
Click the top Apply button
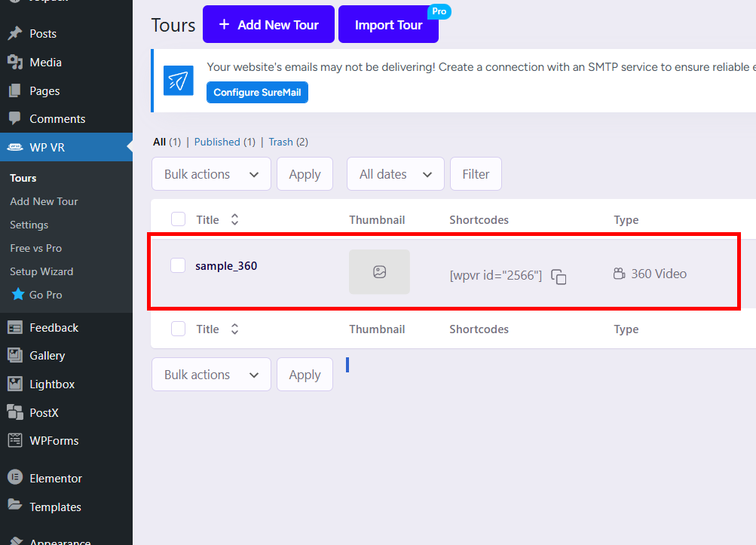(305, 173)
